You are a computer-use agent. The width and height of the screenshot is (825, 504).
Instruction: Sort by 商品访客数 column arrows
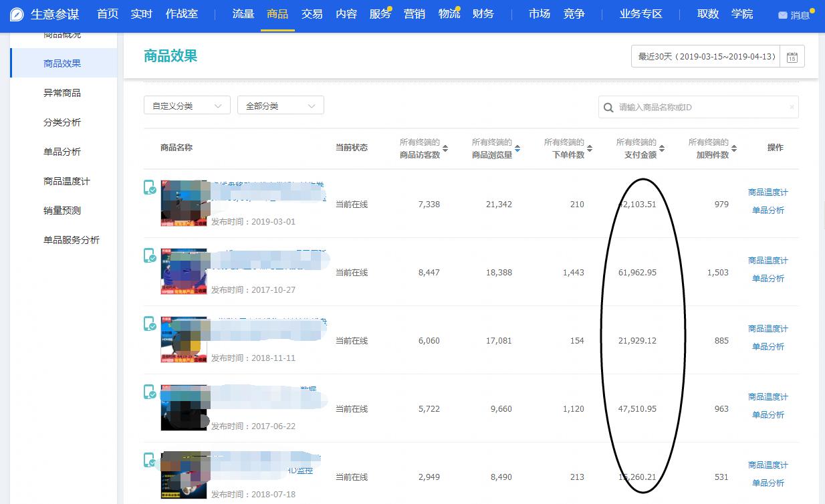click(x=445, y=148)
